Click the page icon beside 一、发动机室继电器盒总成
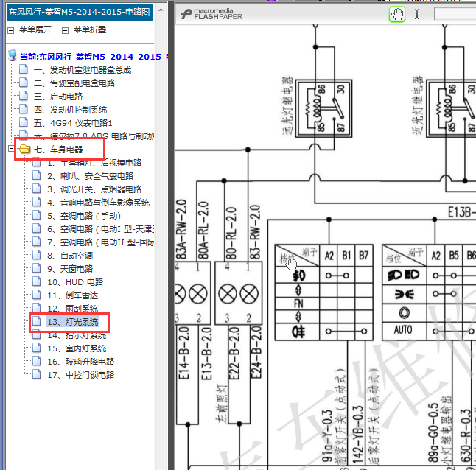 [24, 69]
